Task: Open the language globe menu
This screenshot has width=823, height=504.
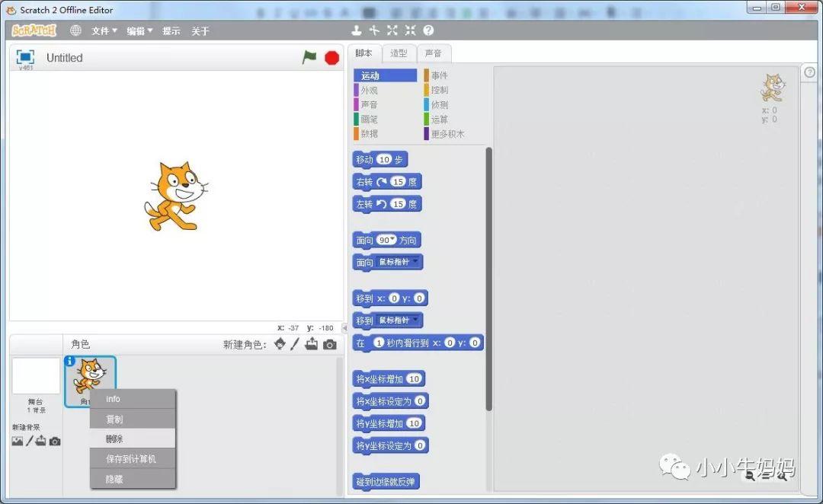Action: [75, 30]
